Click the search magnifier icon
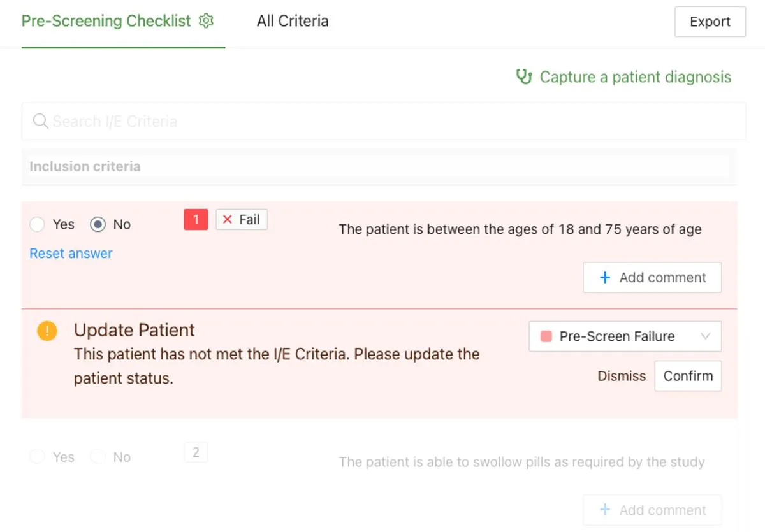This screenshot has width=765, height=532. click(40, 120)
